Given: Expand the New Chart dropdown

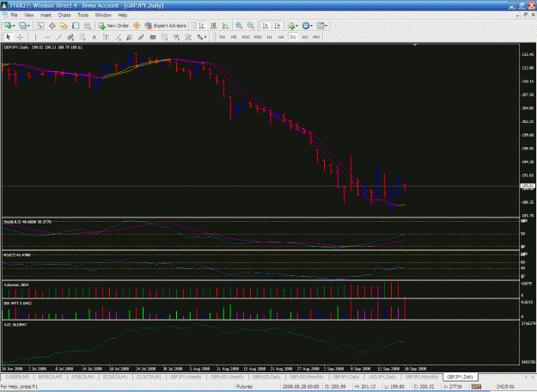Looking at the screenshot, I should (x=14, y=26).
